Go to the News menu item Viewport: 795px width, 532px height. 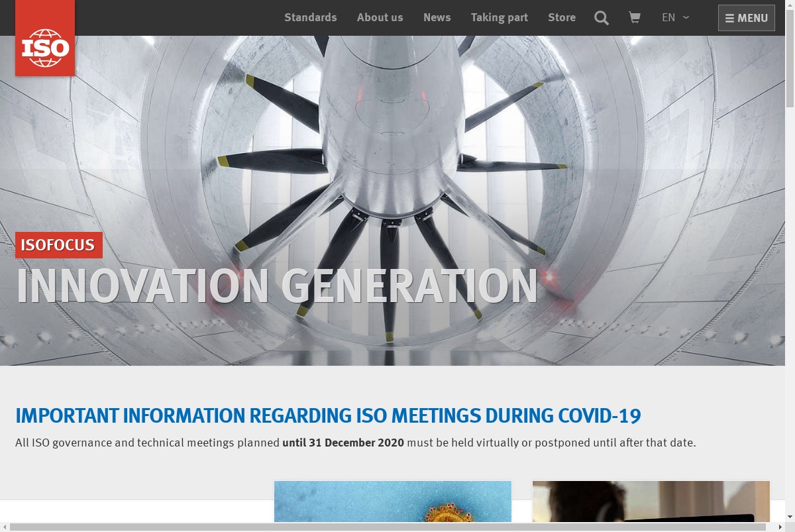pyautogui.click(x=437, y=17)
